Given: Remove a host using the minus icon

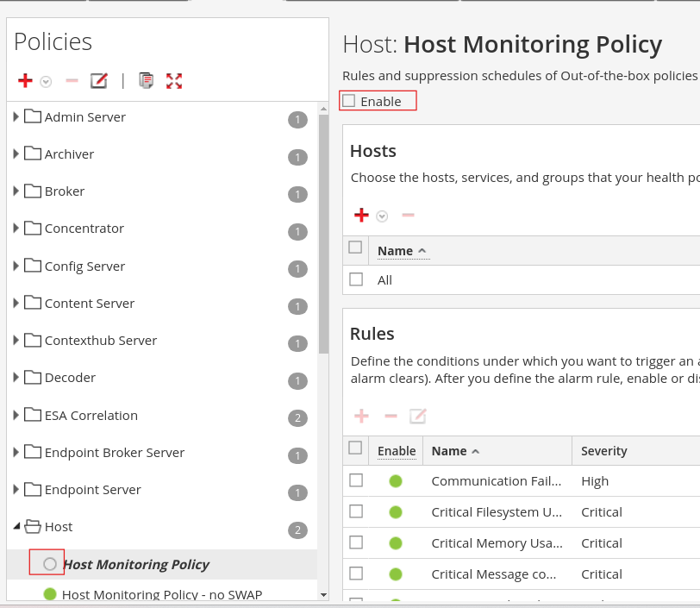Looking at the screenshot, I should pyautogui.click(x=408, y=215).
